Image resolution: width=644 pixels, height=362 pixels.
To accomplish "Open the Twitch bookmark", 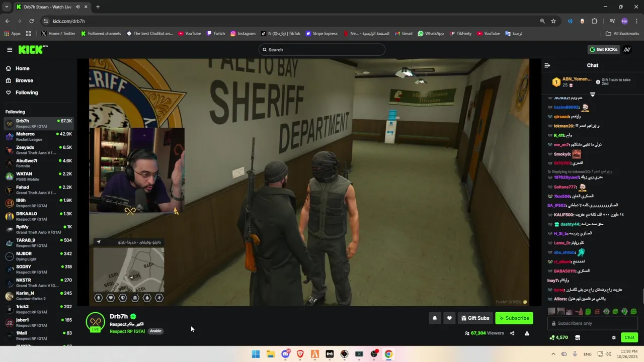I will pyautogui.click(x=215, y=34).
